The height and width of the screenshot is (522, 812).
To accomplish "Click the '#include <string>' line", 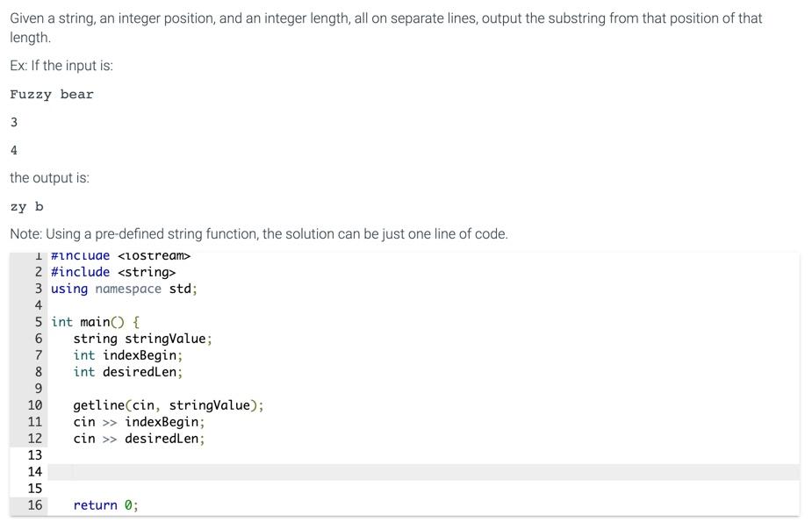I will pos(113,272).
